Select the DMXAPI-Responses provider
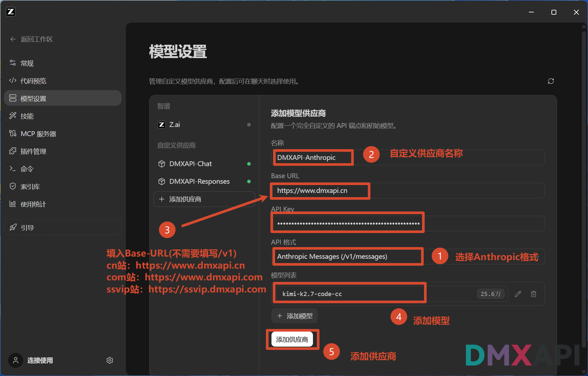Viewport: 588px width, 376px height. [204, 181]
